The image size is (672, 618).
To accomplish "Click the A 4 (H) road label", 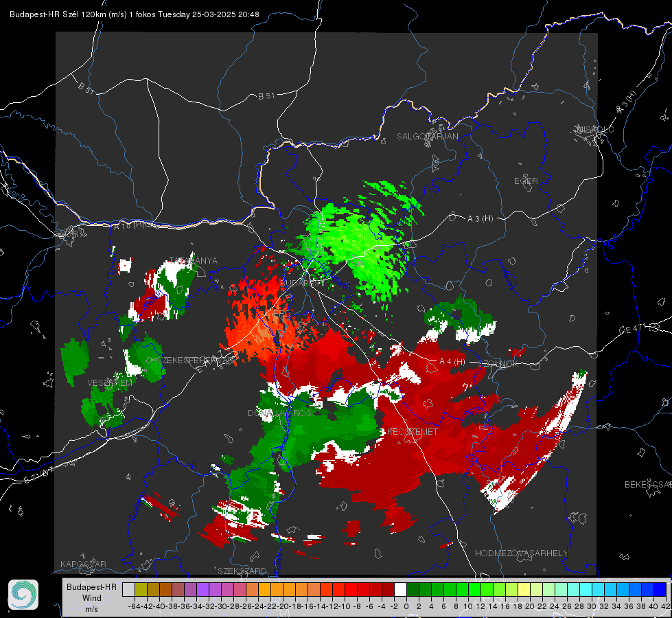I will click(452, 362).
